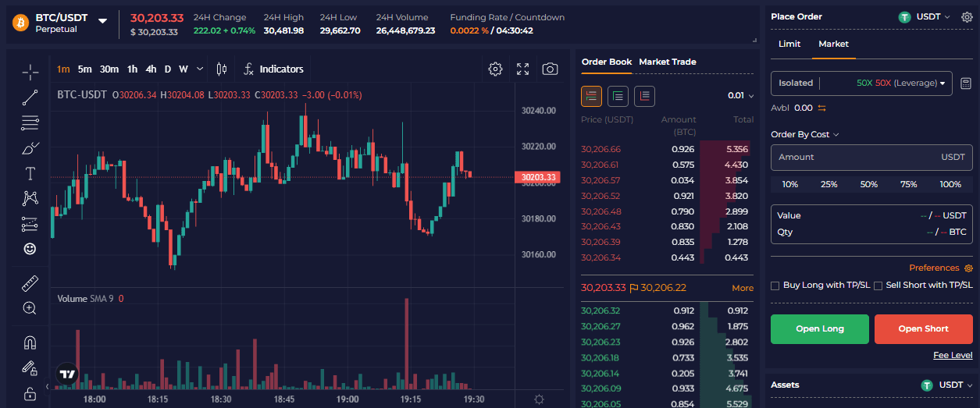Click the Open Long button
Screen dimensions: 980x408
(x=820, y=329)
